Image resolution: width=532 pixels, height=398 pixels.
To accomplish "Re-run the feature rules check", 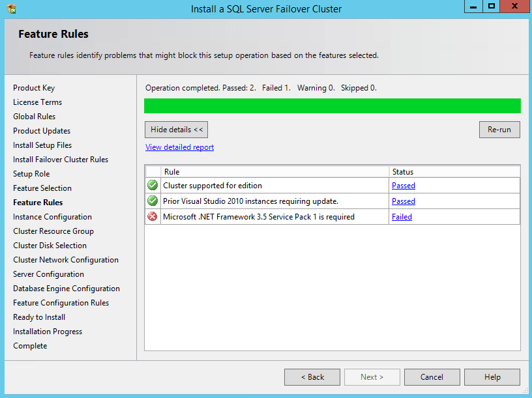I will (x=499, y=129).
